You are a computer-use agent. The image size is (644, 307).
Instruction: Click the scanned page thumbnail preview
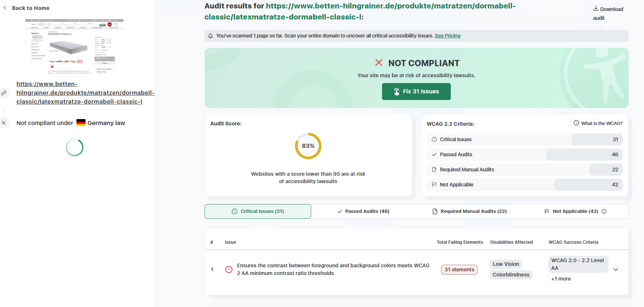tap(75, 46)
